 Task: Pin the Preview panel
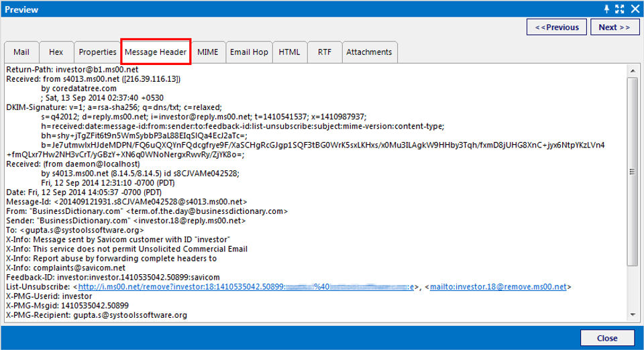tap(606, 9)
